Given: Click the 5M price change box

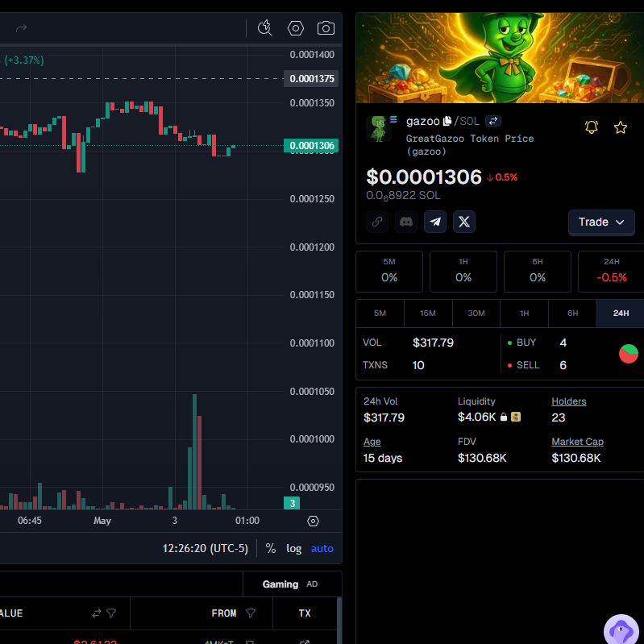Looking at the screenshot, I should [x=389, y=272].
